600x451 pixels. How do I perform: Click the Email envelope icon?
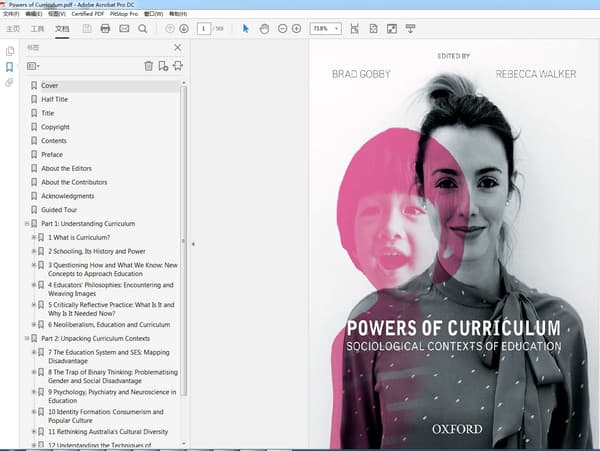click(x=124, y=29)
